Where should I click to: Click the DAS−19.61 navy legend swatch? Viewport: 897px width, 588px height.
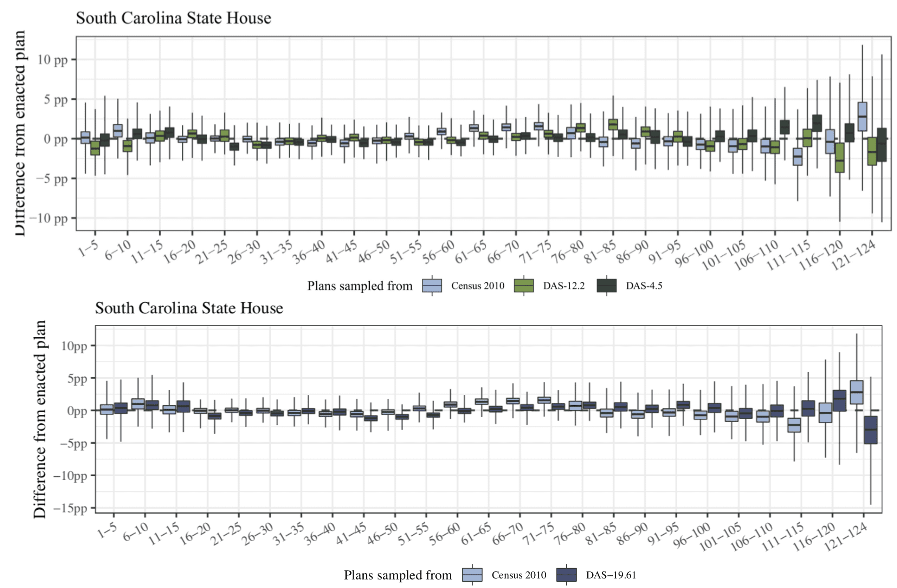click(x=567, y=575)
